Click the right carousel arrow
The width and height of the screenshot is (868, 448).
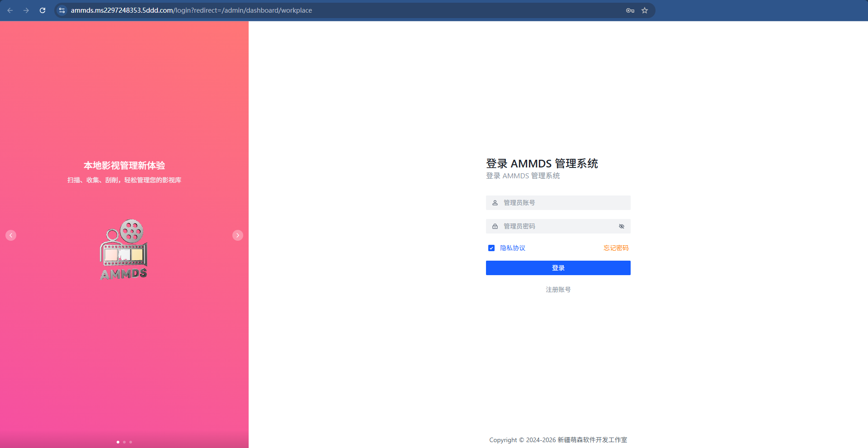tap(237, 235)
